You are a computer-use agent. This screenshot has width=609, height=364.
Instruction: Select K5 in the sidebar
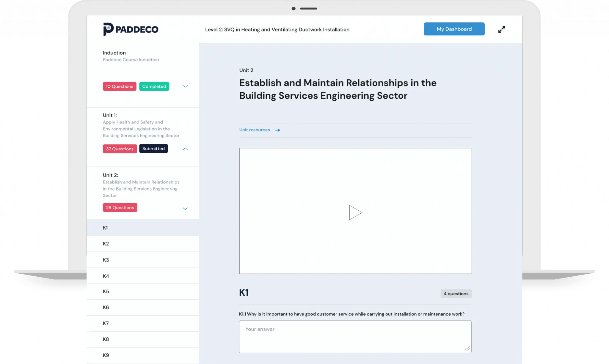point(143,291)
